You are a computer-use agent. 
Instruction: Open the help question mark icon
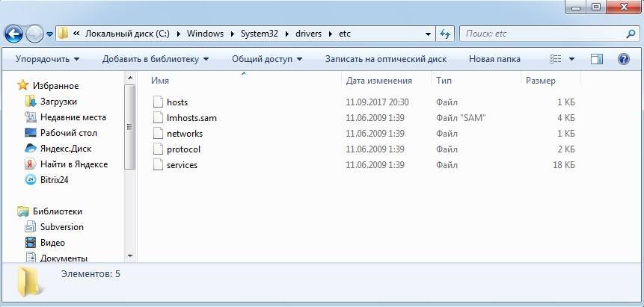tap(622, 59)
